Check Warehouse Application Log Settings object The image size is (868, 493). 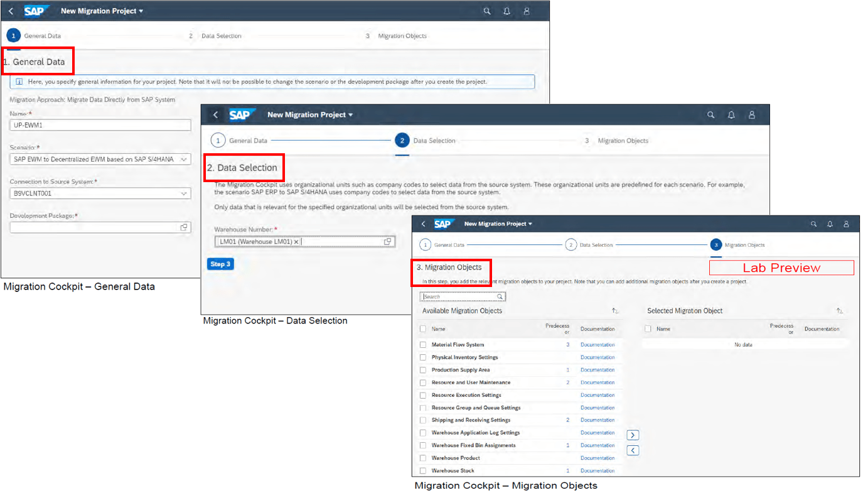[x=423, y=433]
